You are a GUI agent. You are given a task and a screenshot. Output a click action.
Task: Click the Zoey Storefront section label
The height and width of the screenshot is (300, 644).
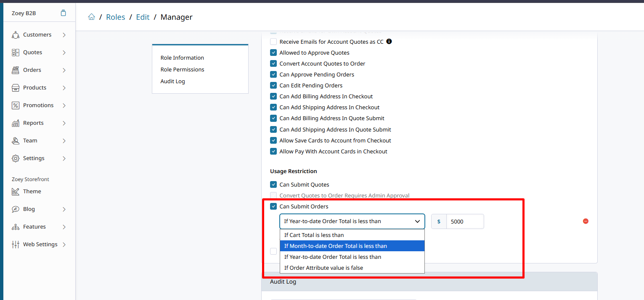30,179
